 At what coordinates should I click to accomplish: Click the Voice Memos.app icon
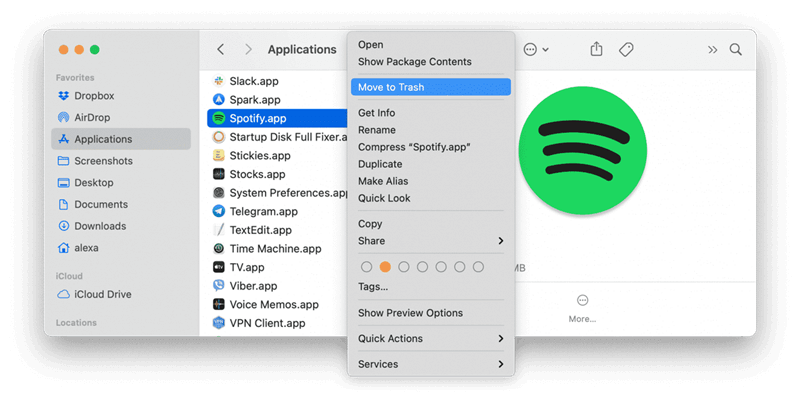[x=219, y=304]
